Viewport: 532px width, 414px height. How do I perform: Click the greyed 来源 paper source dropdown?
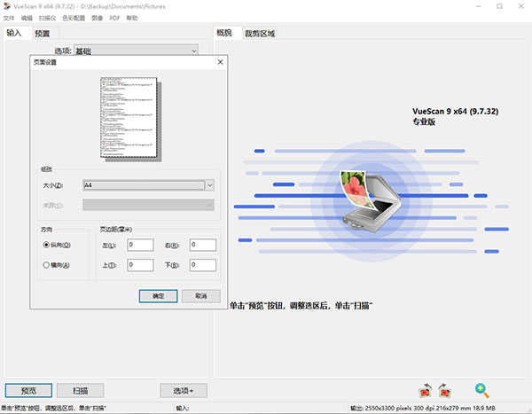click(x=148, y=205)
